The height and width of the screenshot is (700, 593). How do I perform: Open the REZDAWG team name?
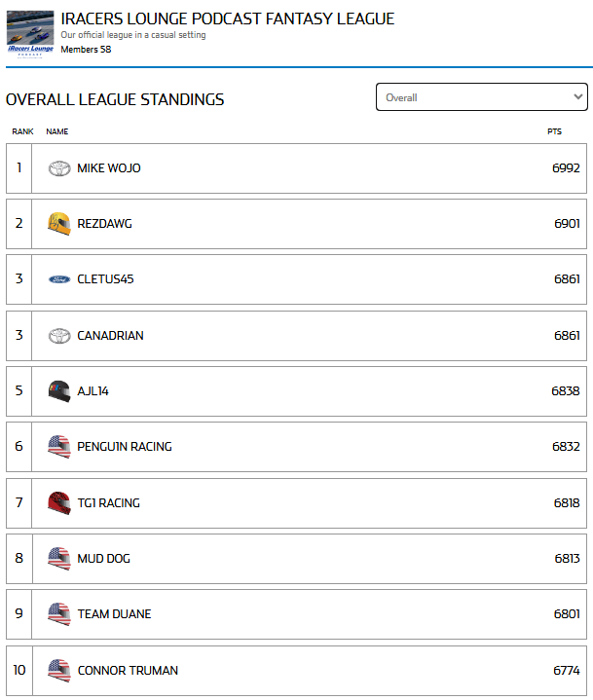click(104, 224)
